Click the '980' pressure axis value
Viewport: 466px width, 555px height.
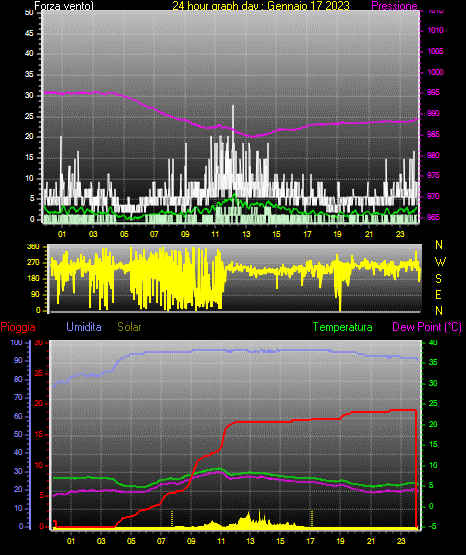click(433, 155)
